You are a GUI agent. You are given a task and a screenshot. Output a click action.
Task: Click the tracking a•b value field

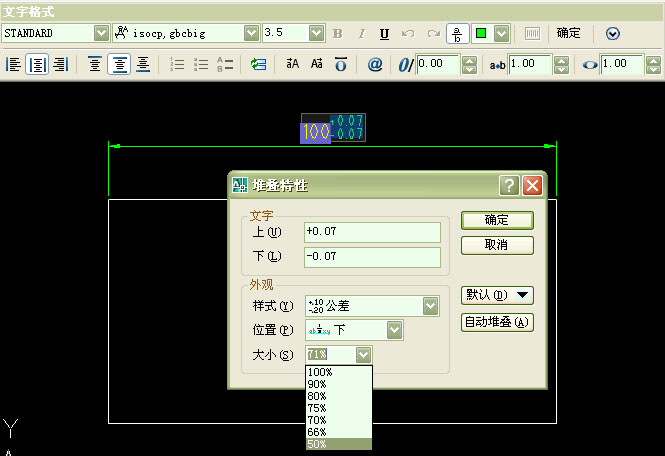[x=530, y=64]
